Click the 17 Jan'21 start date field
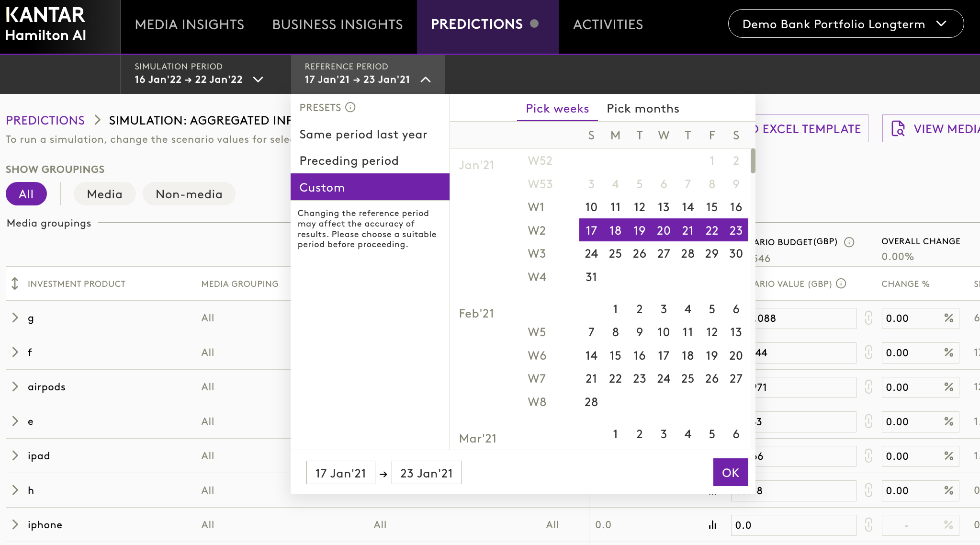The image size is (980, 545). [340, 473]
